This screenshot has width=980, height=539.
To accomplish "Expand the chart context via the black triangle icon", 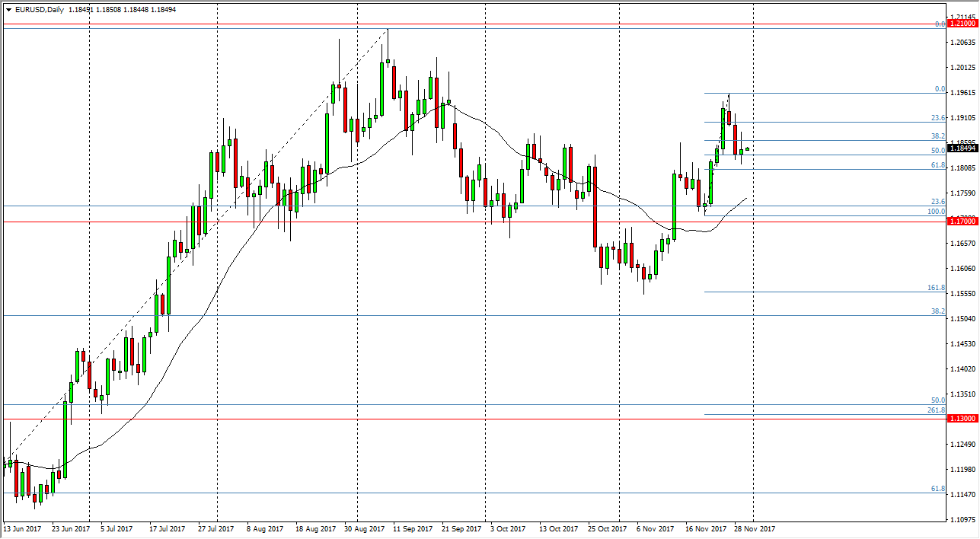I will point(8,10).
